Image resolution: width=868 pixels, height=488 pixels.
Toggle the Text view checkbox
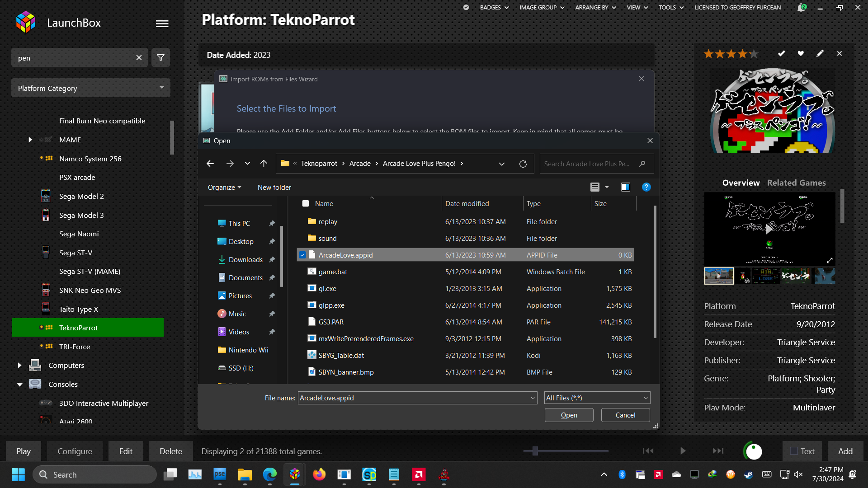794,451
